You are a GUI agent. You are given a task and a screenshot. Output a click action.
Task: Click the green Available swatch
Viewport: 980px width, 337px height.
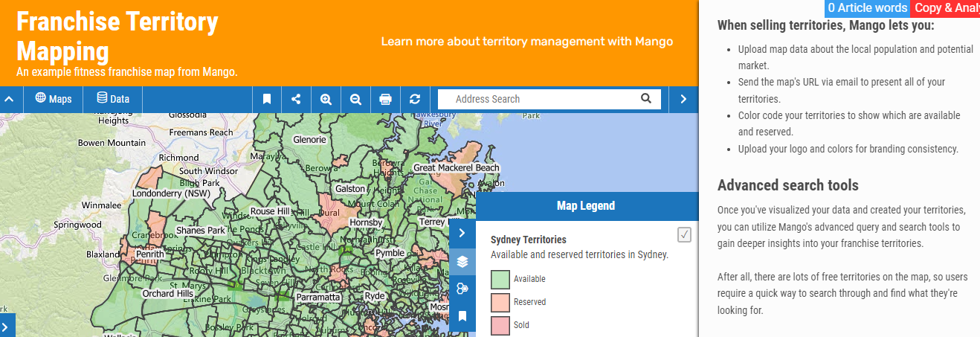(500, 279)
